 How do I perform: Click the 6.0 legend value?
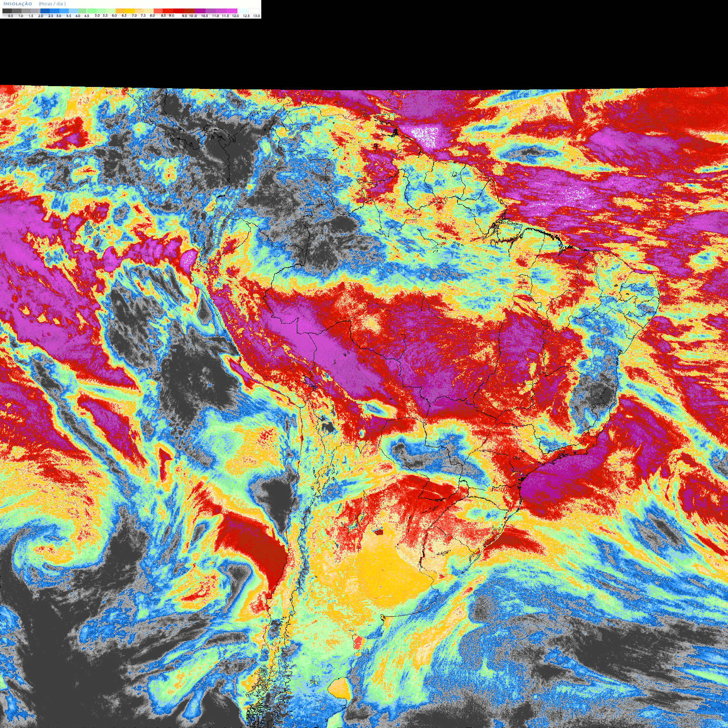[114, 15]
